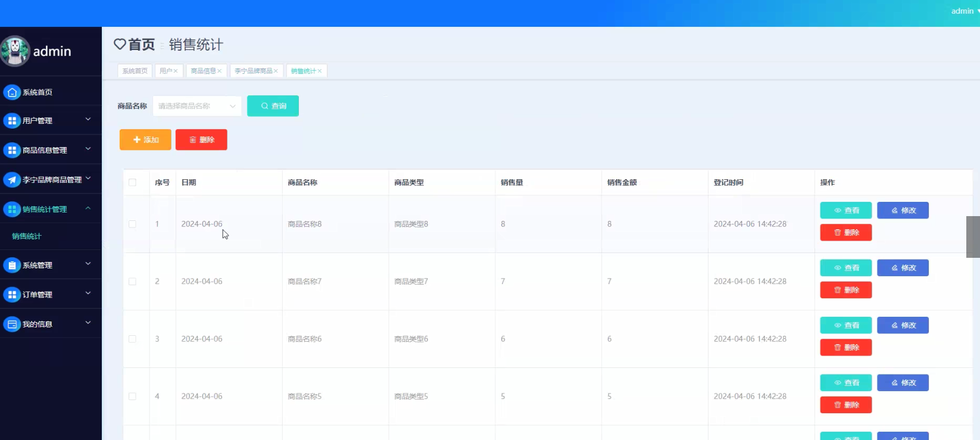This screenshot has width=980, height=440.
Task: Check the checkbox for row 4 商品名称5
Action: tap(132, 396)
